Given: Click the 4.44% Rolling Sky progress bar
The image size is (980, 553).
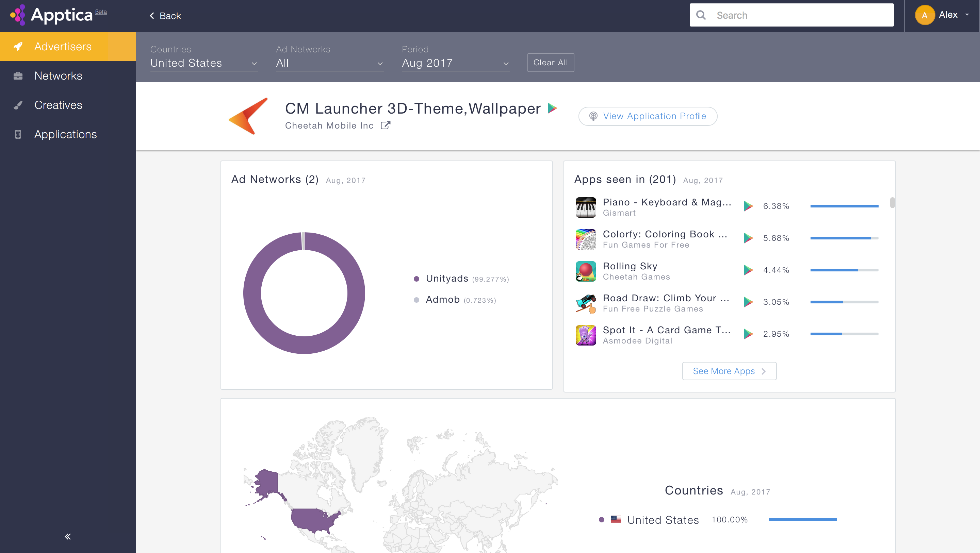Looking at the screenshot, I should 844,270.
